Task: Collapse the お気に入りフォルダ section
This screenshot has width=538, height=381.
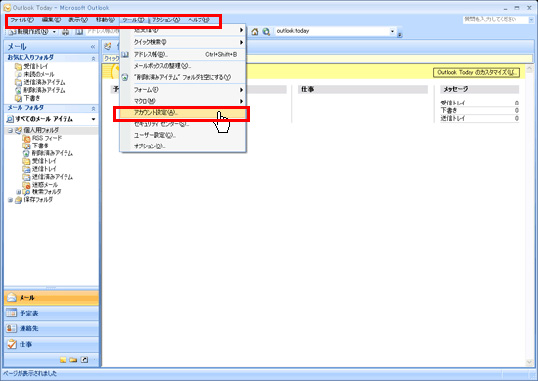Action: (x=93, y=59)
